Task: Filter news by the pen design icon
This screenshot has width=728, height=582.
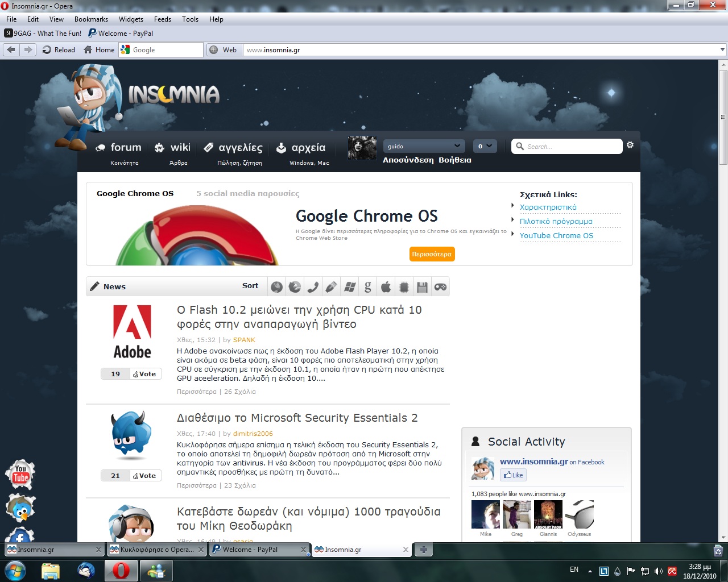Action: point(331,287)
